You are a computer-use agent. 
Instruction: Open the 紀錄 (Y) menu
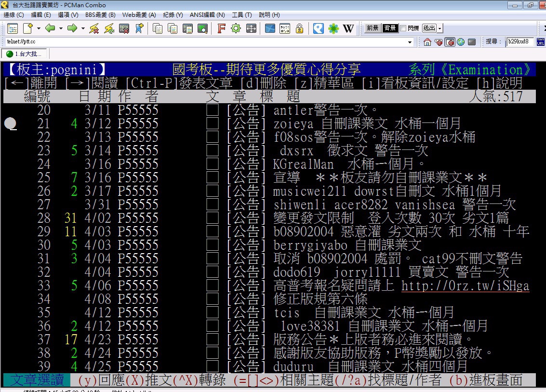coord(173,14)
